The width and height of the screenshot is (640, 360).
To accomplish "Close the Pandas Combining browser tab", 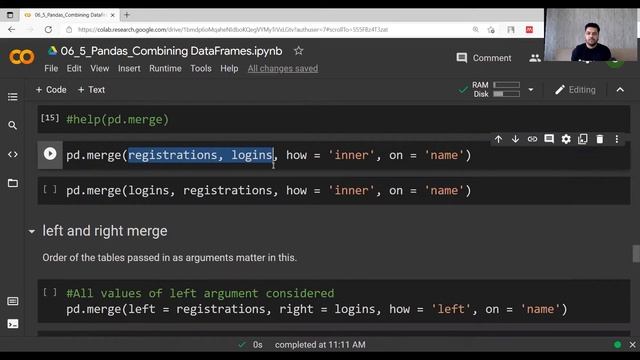I will [113, 15].
